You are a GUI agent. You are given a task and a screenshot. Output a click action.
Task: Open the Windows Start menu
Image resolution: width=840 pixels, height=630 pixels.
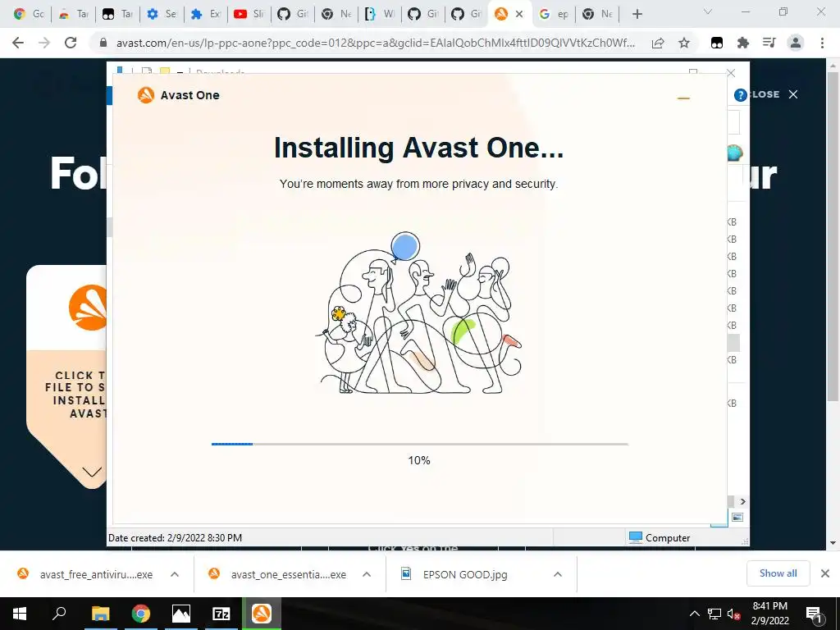20,614
